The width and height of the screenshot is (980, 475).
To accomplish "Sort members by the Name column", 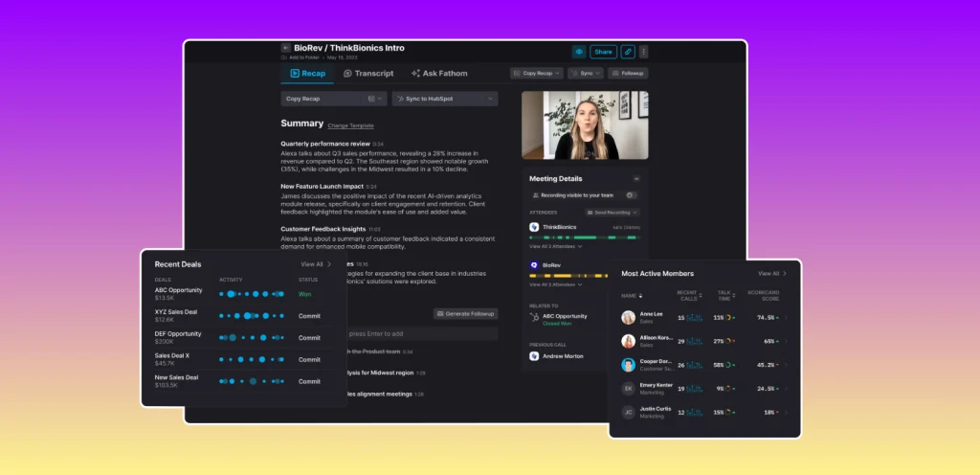I will point(633,296).
